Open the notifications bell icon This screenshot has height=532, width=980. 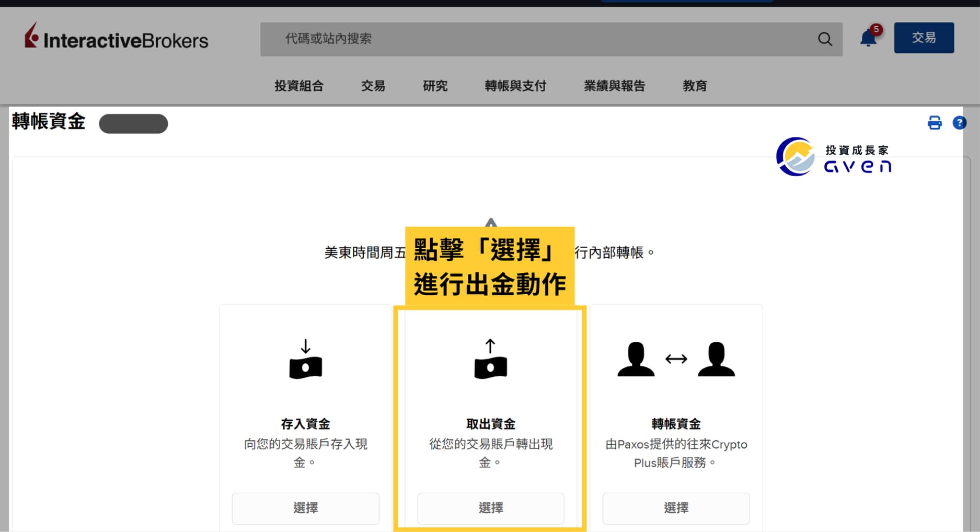point(868,38)
